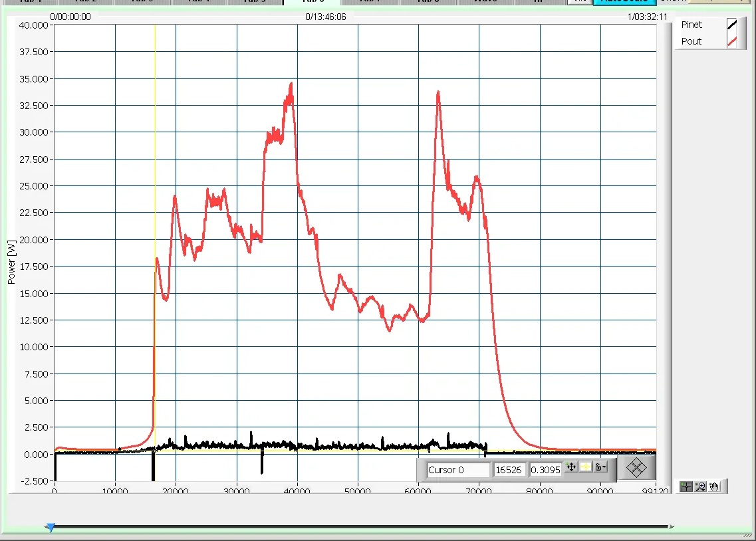Viewport: 756px width, 541px height.
Task: Click the cursor Y value 0.3095
Action: [x=545, y=470]
